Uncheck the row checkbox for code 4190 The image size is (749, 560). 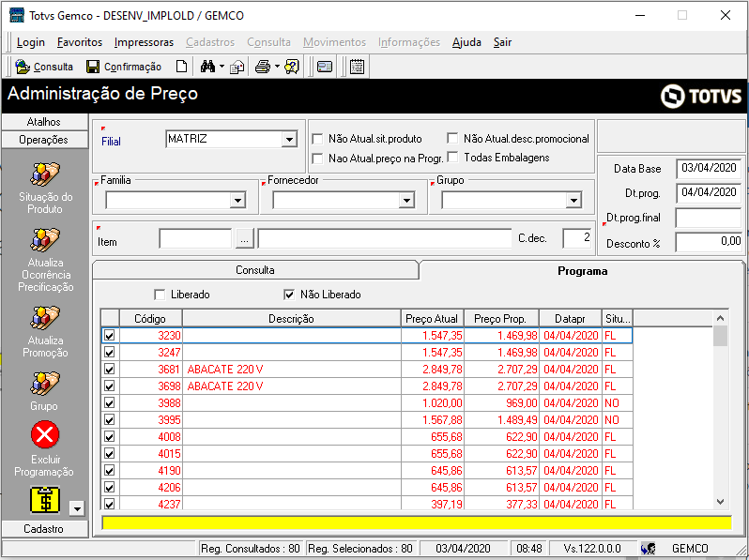pos(110,471)
